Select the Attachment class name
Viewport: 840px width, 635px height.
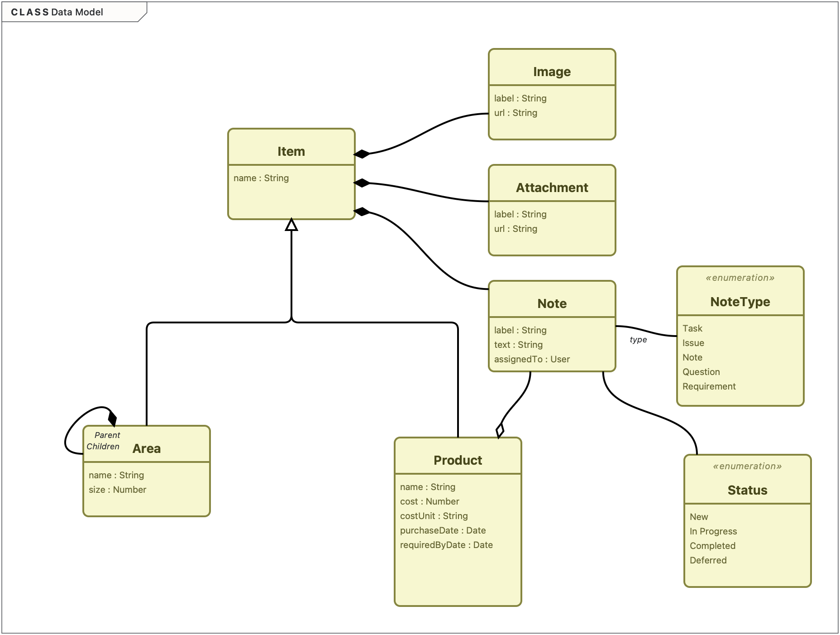pos(552,188)
